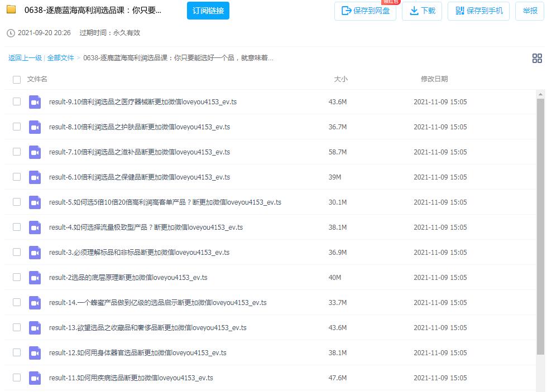Click the yellow folder icon beside title
The width and height of the screenshot is (547, 392).
pyautogui.click(x=11, y=9)
